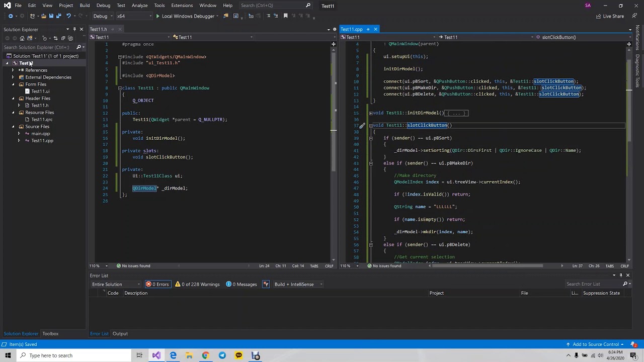Image resolution: width=644 pixels, height=362 pixels.
Task: Toggle the 0 of 228 Warnings filter
Action: click(x=197, y=284)
